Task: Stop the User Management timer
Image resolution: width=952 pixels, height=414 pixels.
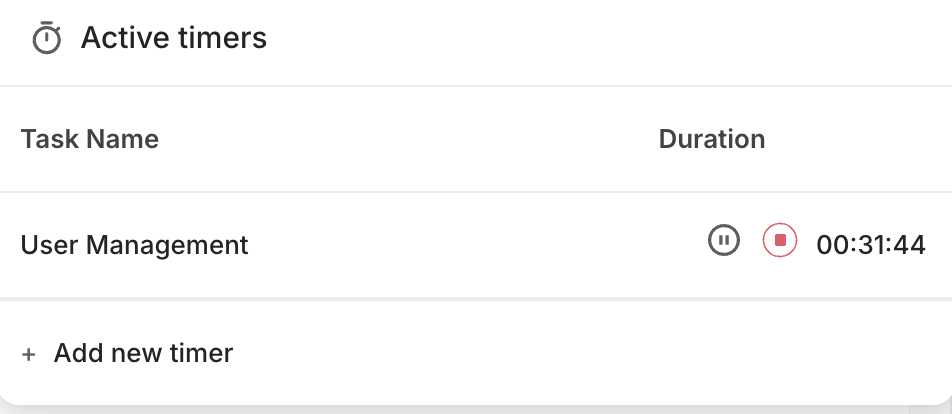Action: tap(780, 241)
